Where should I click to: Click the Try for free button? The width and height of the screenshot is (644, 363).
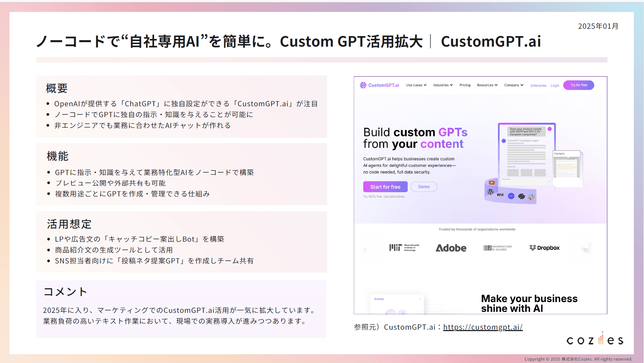[x=578, y=85]
